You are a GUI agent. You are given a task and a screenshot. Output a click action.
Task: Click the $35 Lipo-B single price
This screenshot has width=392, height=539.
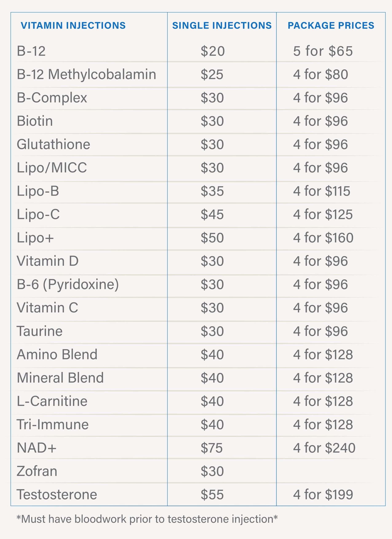click(212, 191)
